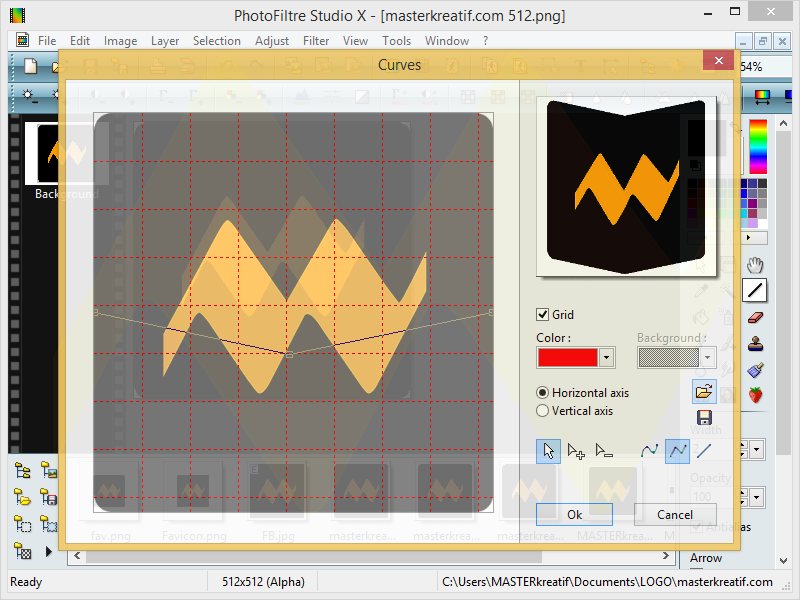This screenshot has width=800, height=600.
Task: Click the curve control point handle
Action: coord(289,355)
